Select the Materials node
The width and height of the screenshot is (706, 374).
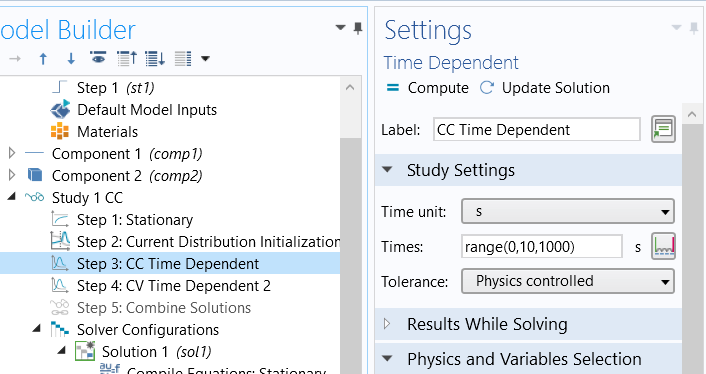pyautogui.click(x=107, y=132)
